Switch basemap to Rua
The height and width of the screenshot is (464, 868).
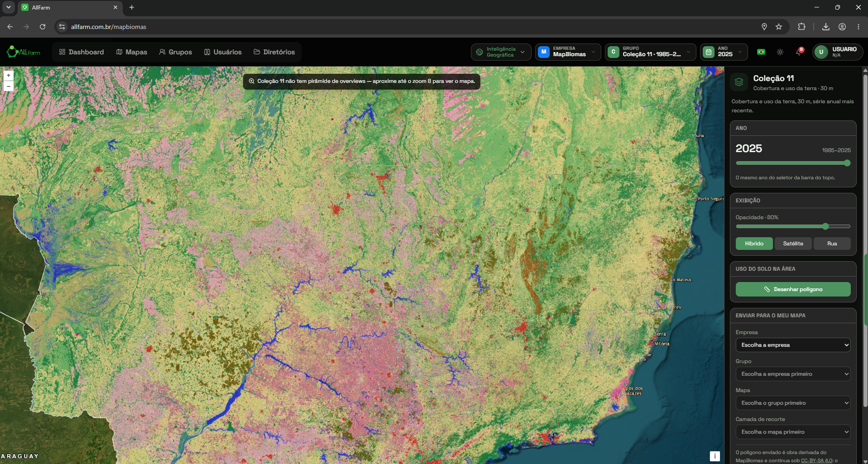832,244
